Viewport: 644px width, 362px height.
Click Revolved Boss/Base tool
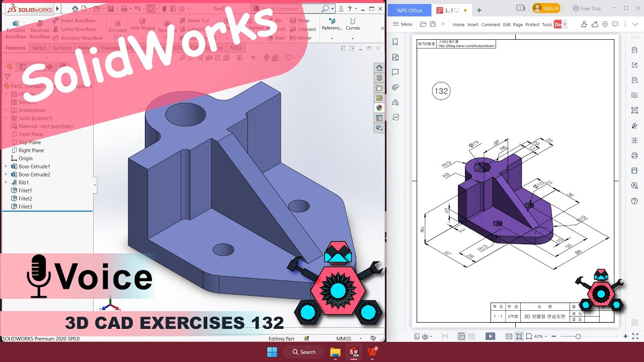40,30
